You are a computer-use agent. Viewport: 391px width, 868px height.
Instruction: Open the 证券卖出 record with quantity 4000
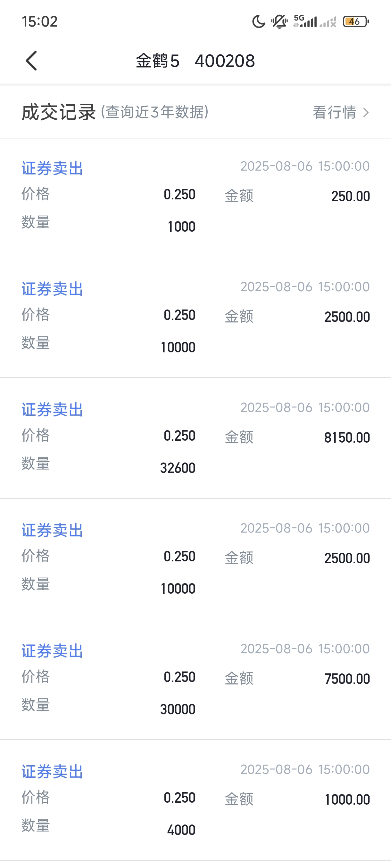click(195, 800)
